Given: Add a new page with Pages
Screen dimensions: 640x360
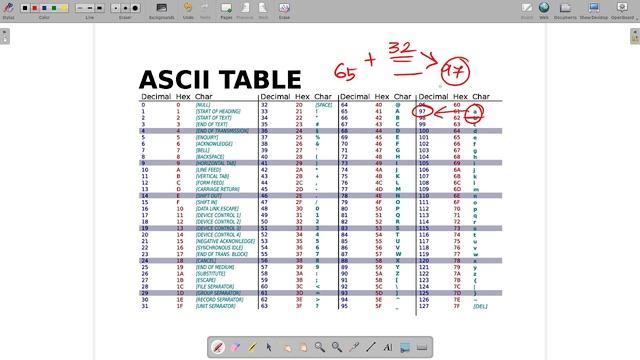Looking at the screenshot, I should [x=226, y=10].
